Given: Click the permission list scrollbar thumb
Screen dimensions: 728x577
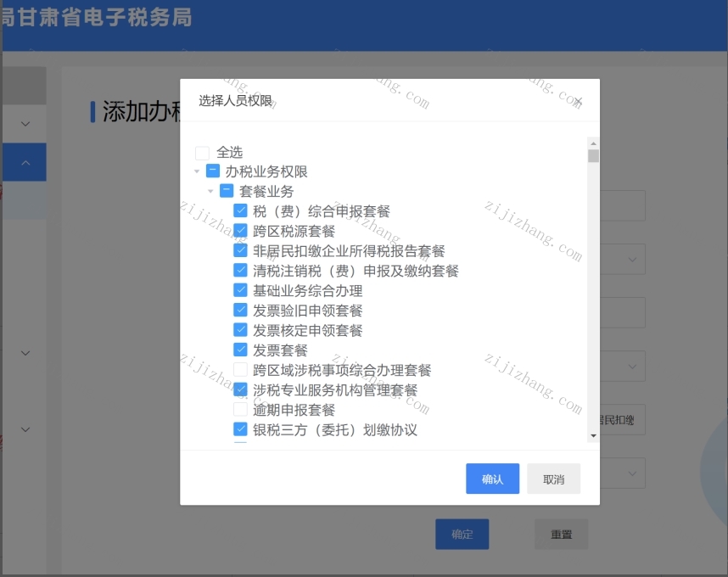Looking at the screenshot, I should pos(593,156).
